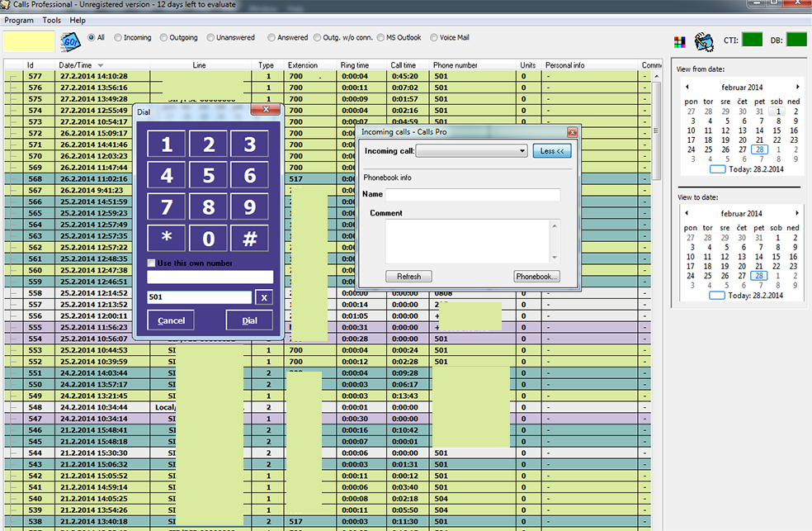Select call row dated 21.2.2014 14:05:25
The image size is (812, 531).
(x=328, y=498)
